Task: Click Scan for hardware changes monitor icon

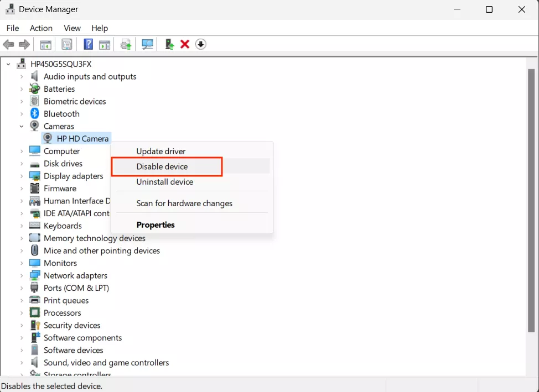Action: [147, 44]
